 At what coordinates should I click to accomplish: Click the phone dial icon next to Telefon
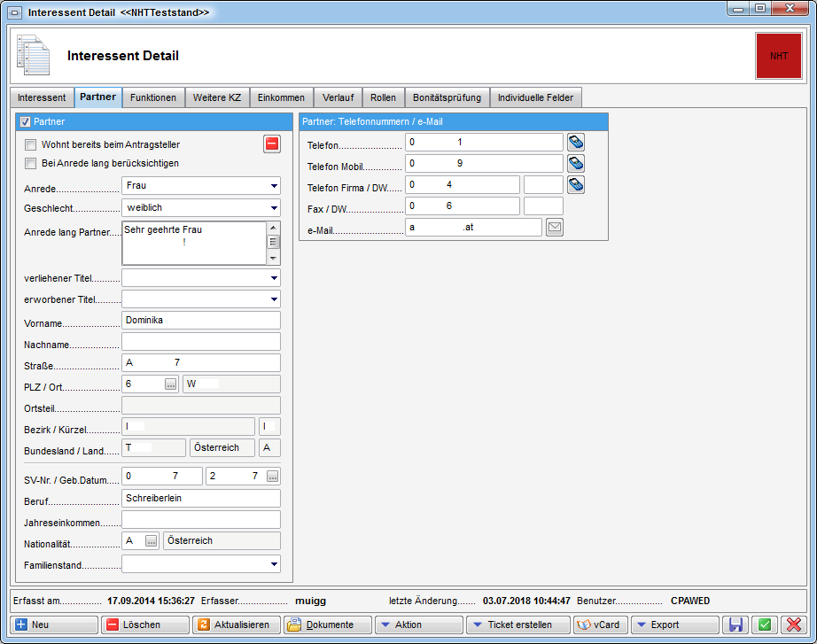pyautogui.click(x=576, y=142)
